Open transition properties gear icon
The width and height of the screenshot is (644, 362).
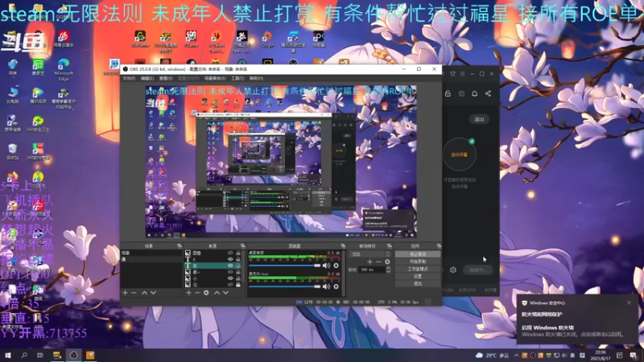[387, 262]
